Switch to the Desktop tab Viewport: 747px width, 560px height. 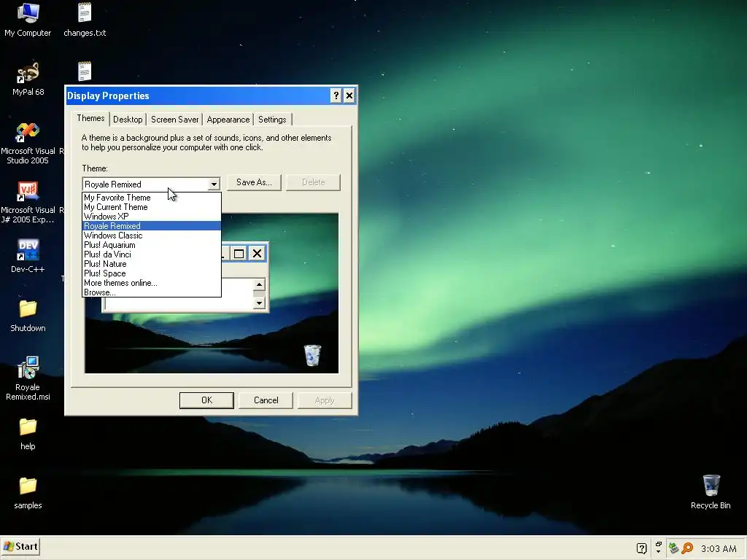[x=128, y=120]
